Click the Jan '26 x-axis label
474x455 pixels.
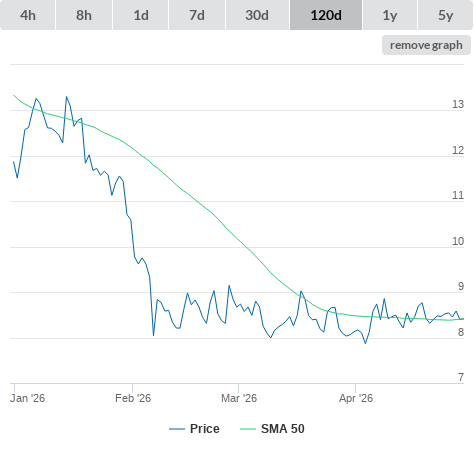(x=27, y=398)
